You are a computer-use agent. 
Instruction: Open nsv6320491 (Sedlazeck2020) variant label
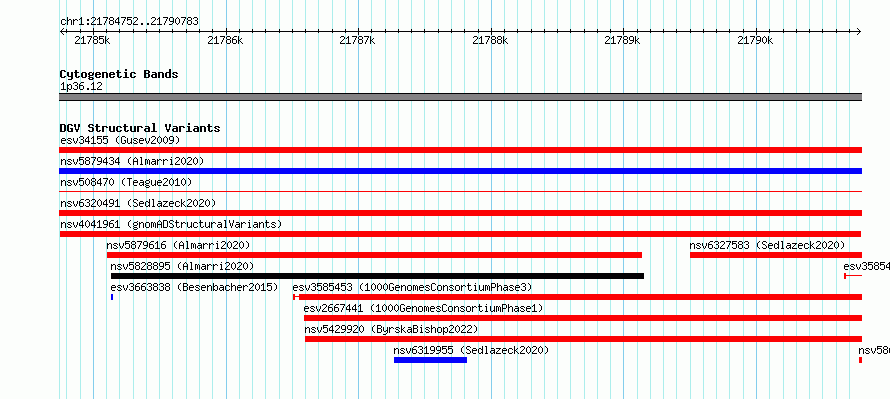tap(138, 203)
